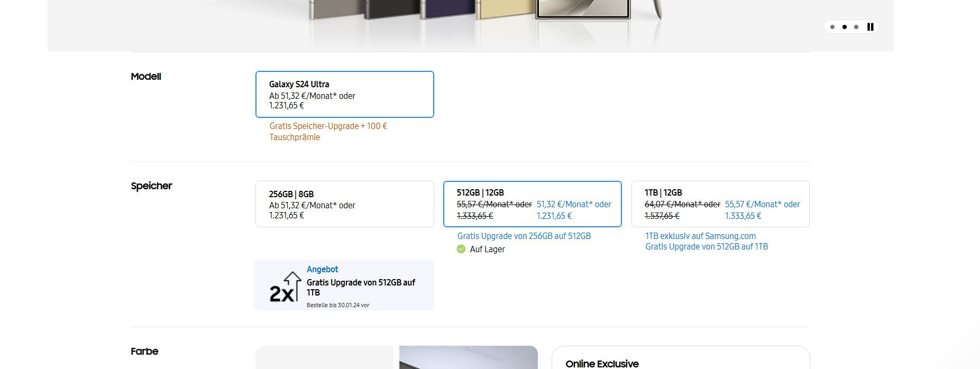The height and width of the screenshot is (369, 980).
Task: Open the Online Exclusive colors card
Action: click(x=681, y=357)
